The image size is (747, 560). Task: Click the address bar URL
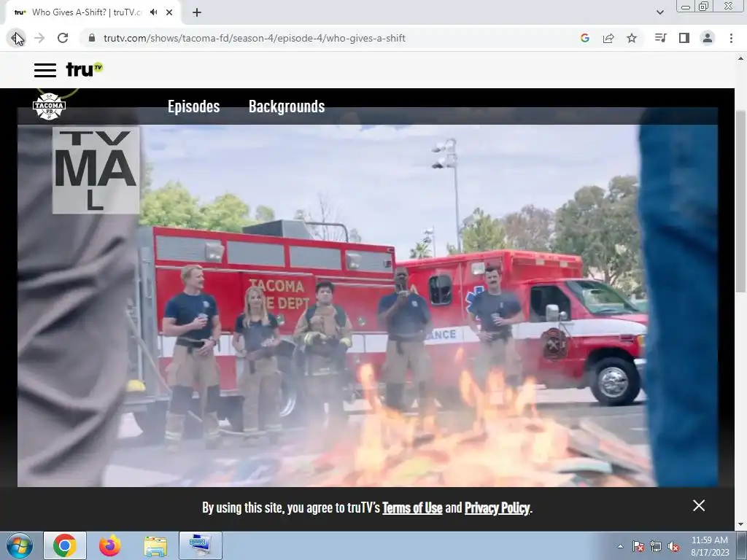[255, 38]
